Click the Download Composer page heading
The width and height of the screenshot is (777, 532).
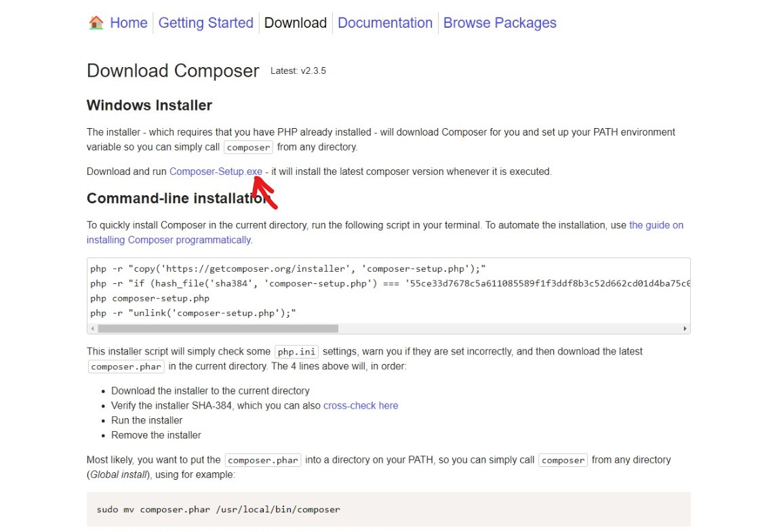pyautogui.click(x=173, y=71)
